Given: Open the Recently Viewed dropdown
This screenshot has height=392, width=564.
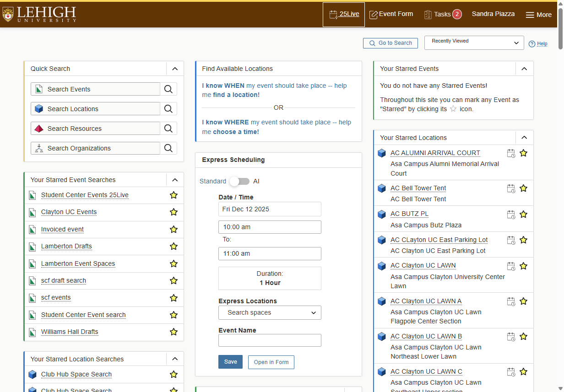Looking at the screenshot, I should pos(474,43).
